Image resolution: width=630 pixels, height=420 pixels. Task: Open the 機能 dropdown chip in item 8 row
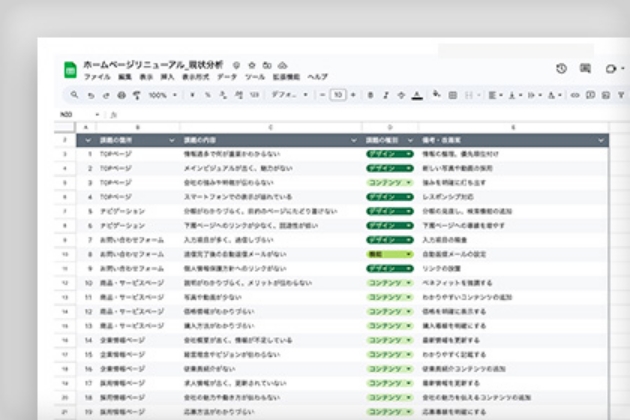coord(390,254)
